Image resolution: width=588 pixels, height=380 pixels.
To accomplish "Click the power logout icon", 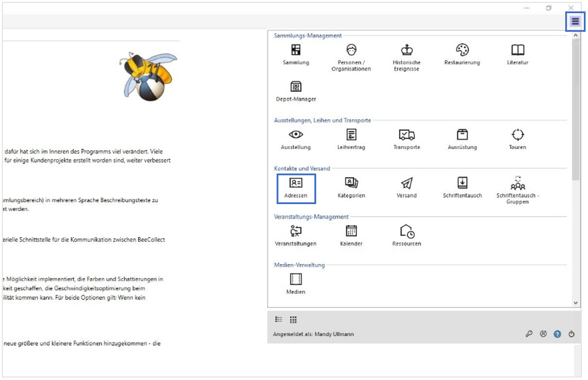I will pos(572,334).
